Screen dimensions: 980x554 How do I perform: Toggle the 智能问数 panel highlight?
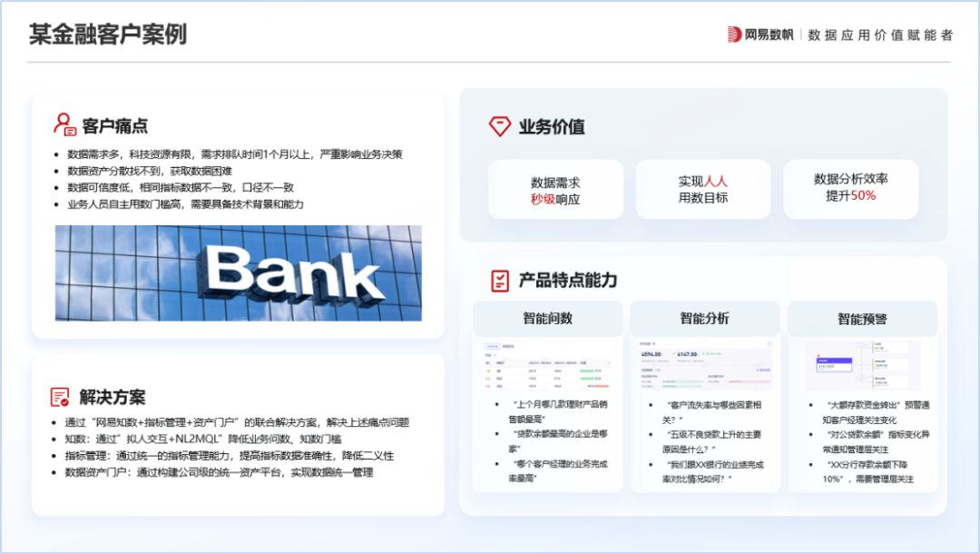coord(547,318)
